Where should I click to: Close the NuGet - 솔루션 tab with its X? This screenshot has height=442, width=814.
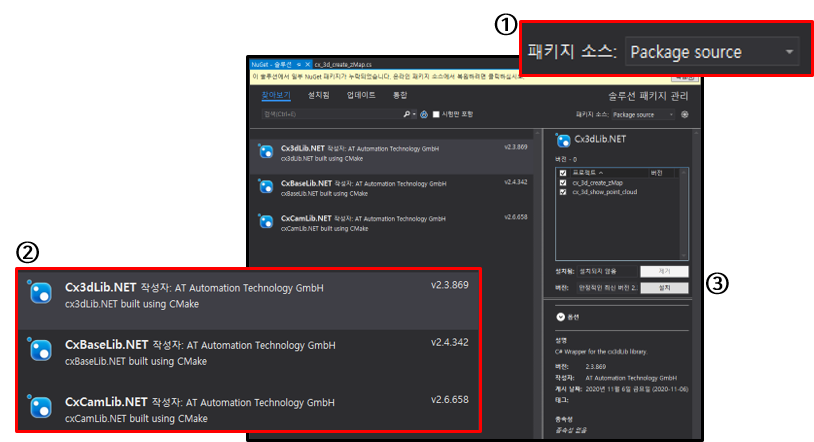(307, 64)
